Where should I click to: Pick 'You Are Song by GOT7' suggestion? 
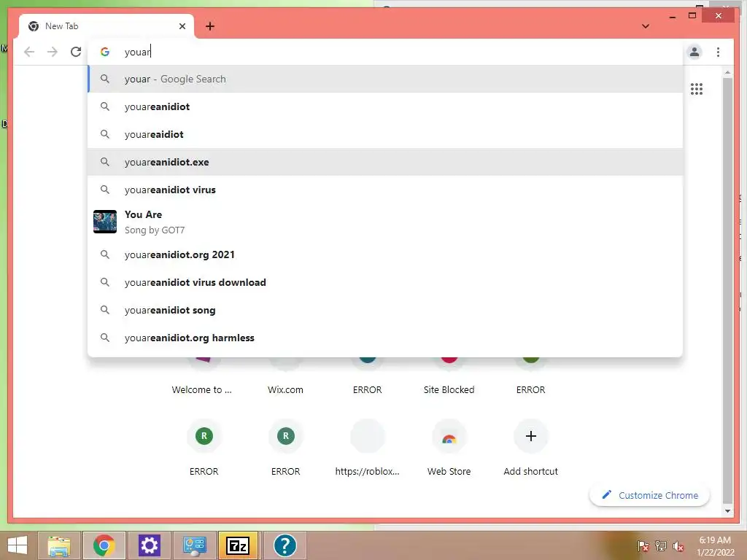385,222
